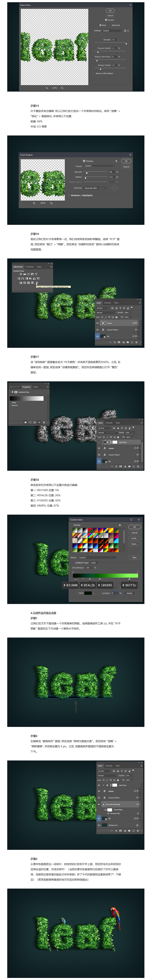Click the Radius value field in Smart Sharpen

(112, 177)
